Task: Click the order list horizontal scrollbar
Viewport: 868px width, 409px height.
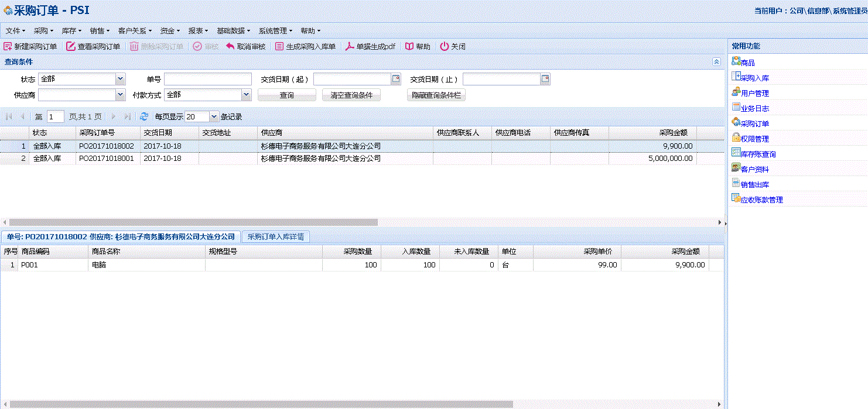Action: click(194, 222)
